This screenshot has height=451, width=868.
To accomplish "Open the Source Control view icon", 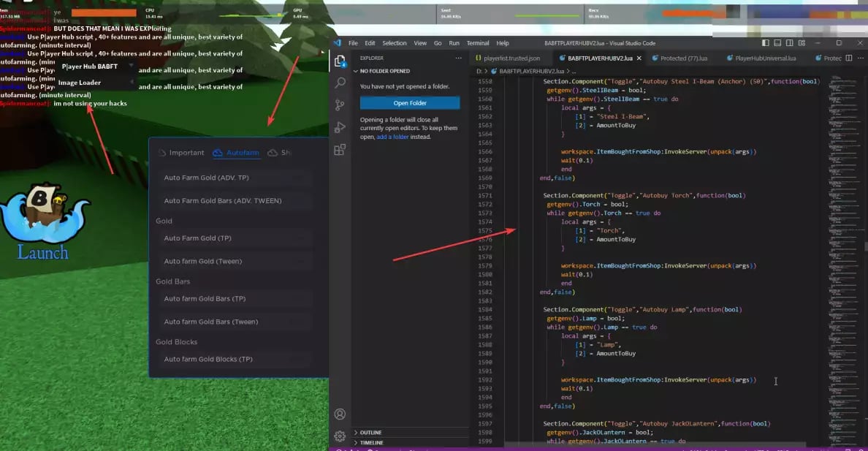I will tap(340, 105).
